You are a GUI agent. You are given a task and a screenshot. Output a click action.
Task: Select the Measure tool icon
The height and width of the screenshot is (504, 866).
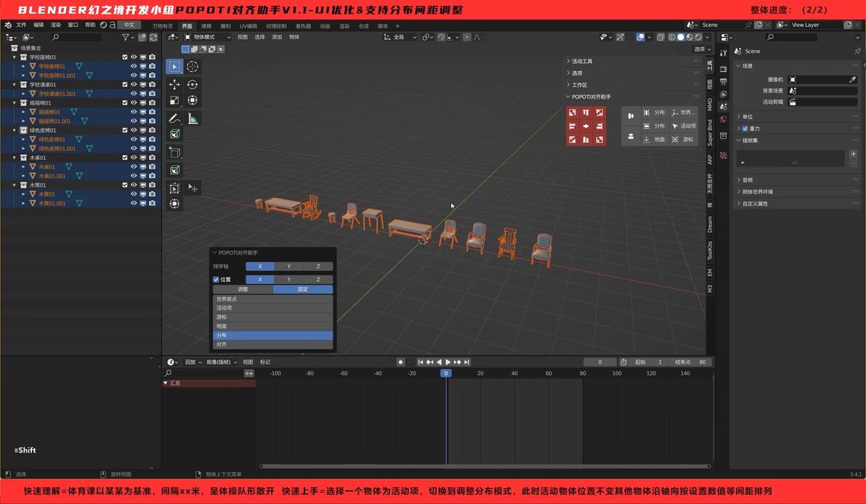[193, 118]
